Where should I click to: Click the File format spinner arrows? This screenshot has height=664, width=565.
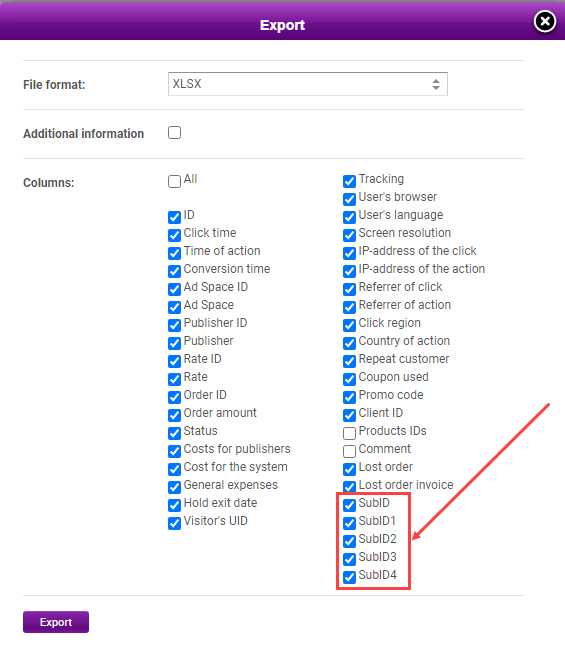pyautogui.click(x=436, y=84)
